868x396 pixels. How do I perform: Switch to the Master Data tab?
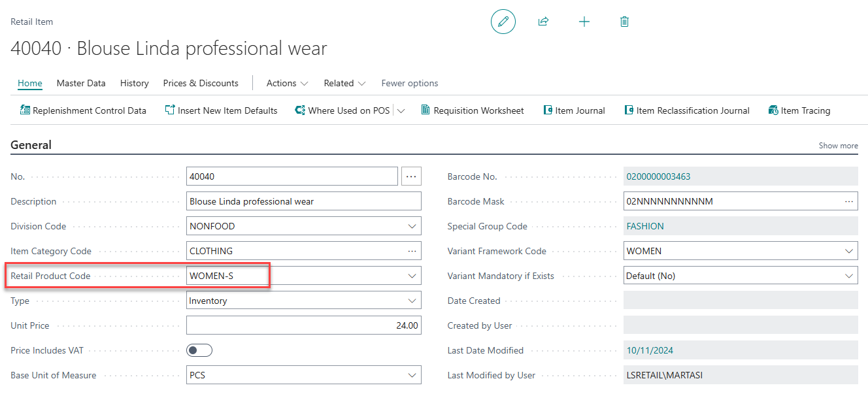click(x=81, y=83)
